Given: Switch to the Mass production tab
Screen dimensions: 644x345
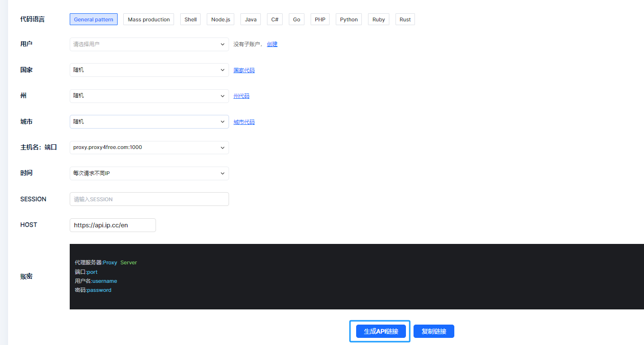Looking at the screenshot, I should [148, 19].
